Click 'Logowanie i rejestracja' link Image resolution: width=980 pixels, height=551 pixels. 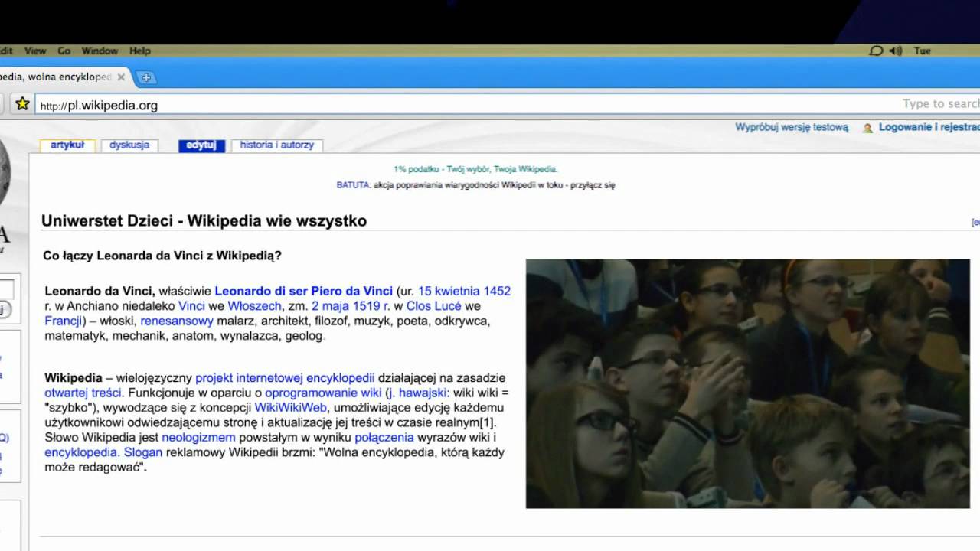pyautogui.click(x=929, y=128)
